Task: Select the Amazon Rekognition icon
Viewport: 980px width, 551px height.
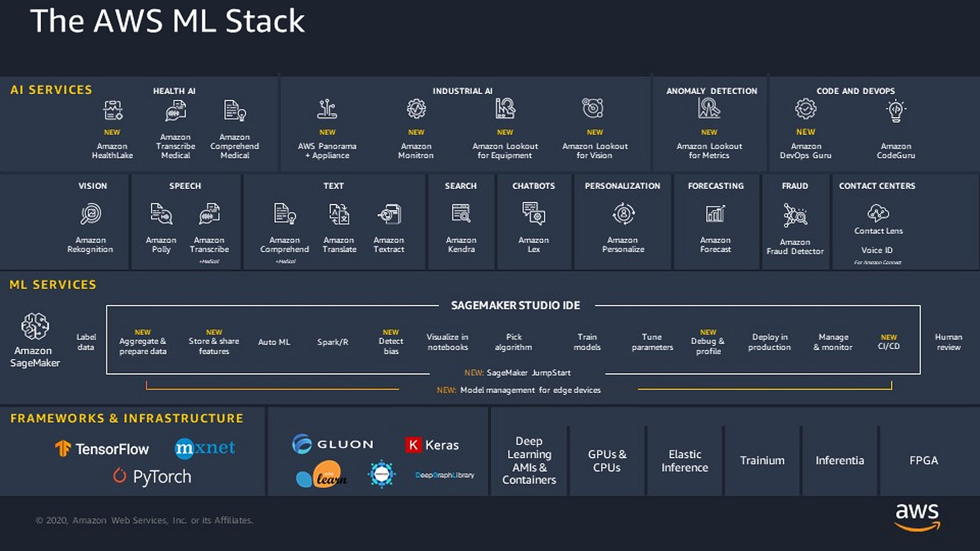Action: [91, 214]
